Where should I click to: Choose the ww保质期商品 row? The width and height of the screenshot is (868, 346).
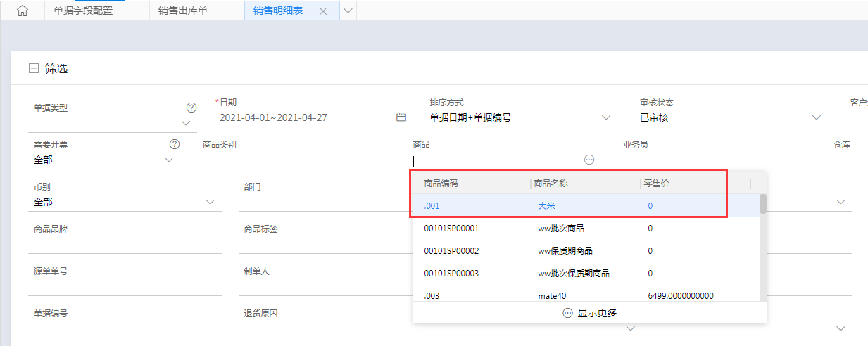click(586, 250)
